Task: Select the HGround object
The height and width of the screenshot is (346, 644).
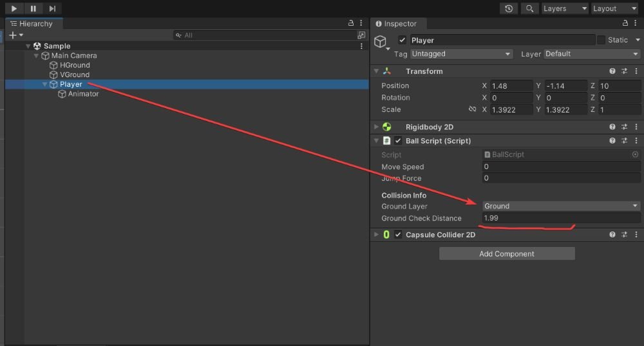Action: (70, 65)
